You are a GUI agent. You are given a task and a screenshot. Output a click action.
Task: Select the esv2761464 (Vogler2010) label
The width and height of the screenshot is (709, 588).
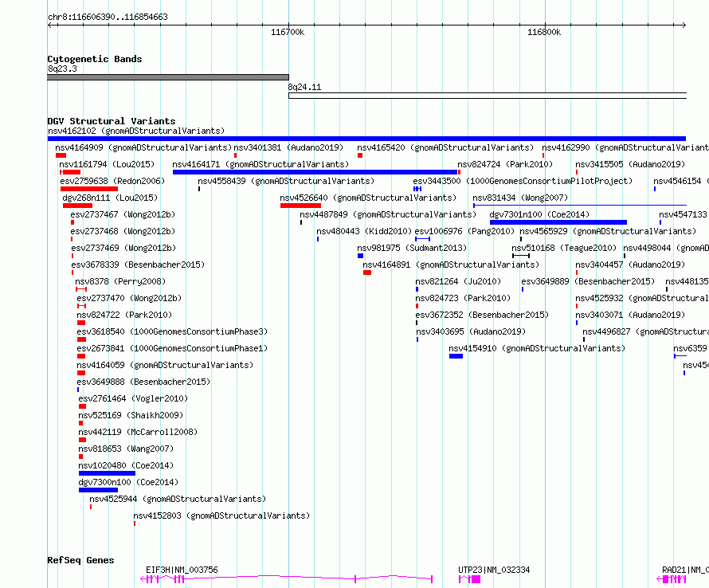tap(133, 398)
